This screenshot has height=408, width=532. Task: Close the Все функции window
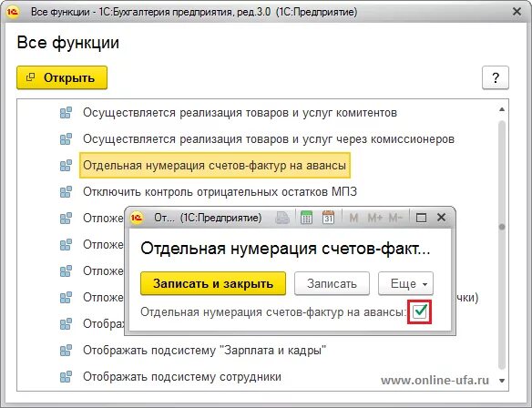click(517, 12)
